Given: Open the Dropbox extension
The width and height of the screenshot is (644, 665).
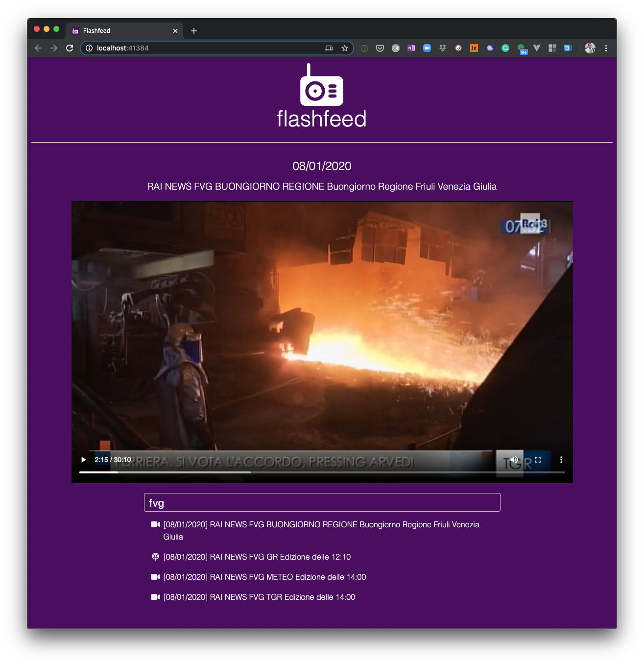Looking at the screenshot, I should click(443, 48).
